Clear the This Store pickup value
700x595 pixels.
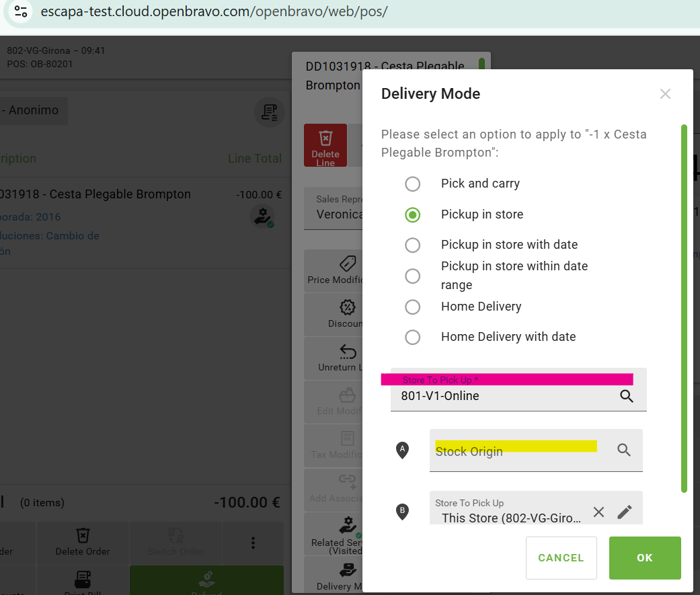click(x=598, y=512)
